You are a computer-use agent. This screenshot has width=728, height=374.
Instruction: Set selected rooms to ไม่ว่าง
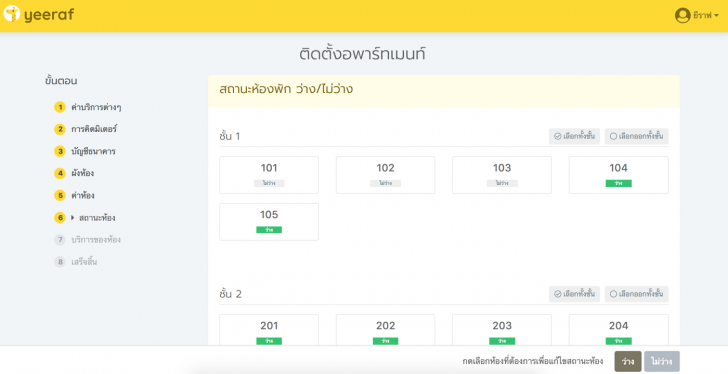[x=662, y=361]
